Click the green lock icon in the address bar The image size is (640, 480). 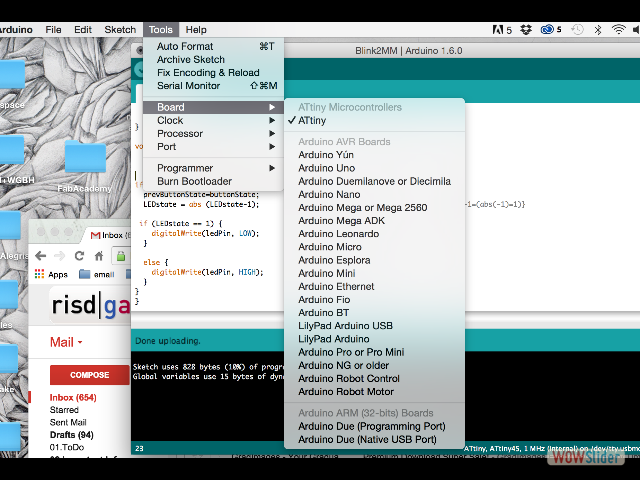(x=121, y=256)
